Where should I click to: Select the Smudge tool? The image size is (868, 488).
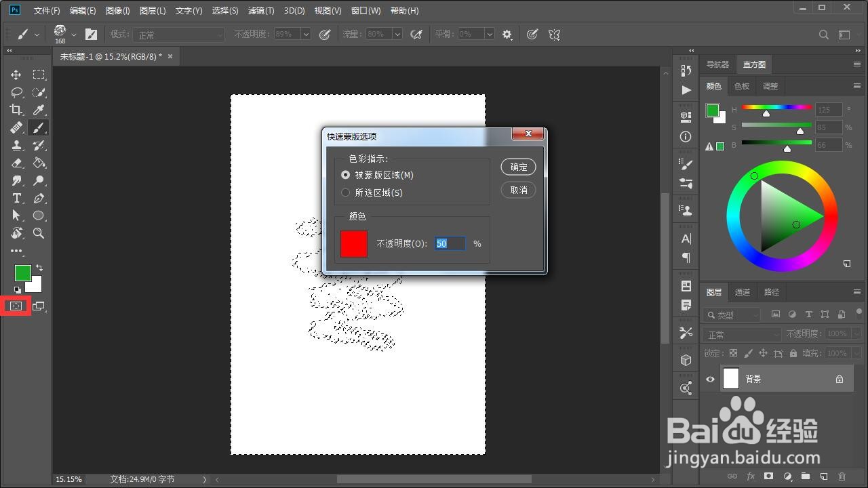coord(16,180)
